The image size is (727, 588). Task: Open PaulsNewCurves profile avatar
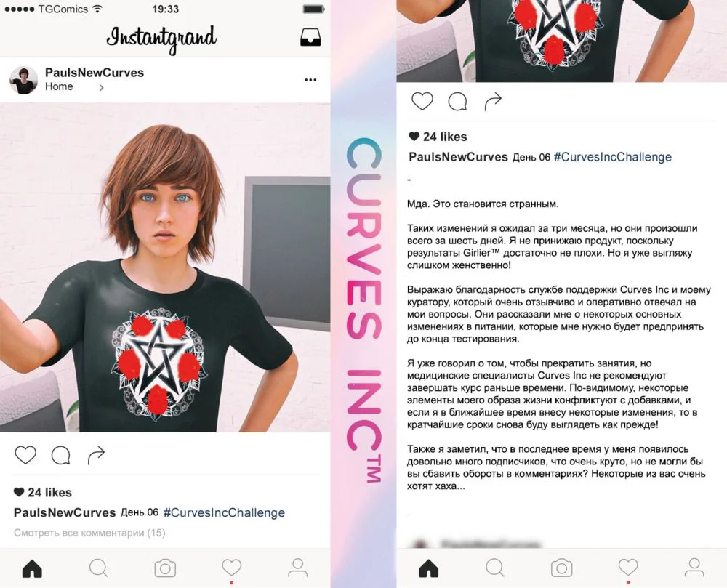pos(23,80)
